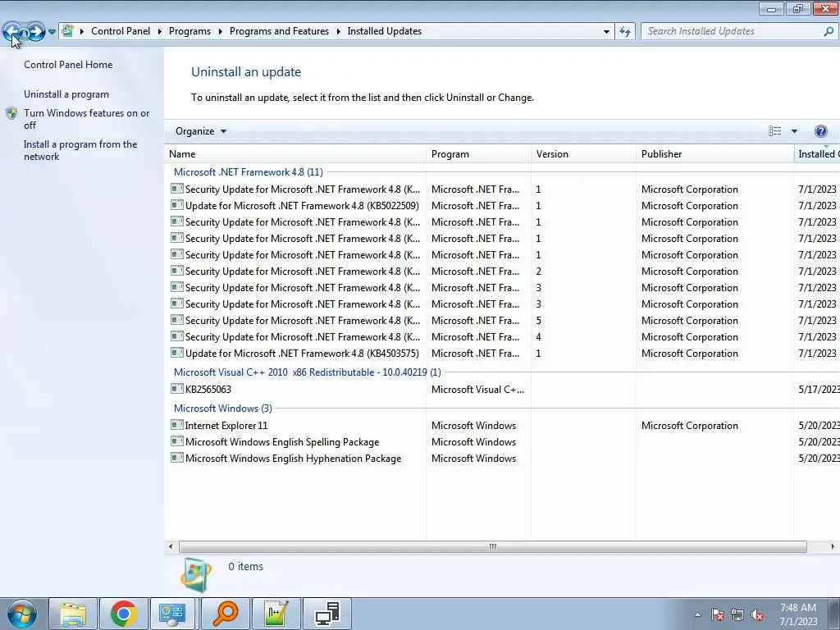Click Action Center flag tray icon
Viewport: 840px width, 630px height.
tap(718, 615)
